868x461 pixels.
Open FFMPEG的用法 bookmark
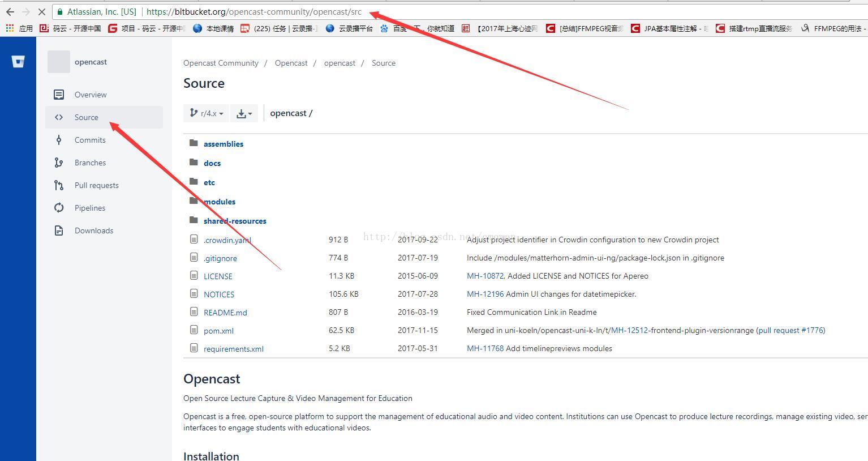[833, 28]
